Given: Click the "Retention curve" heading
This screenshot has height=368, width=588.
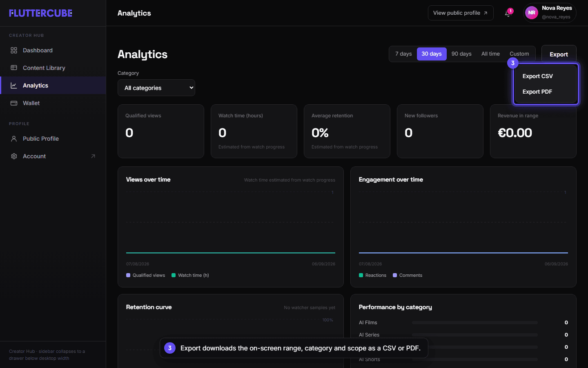Looking at the screenshot, I should (x=149, y=307).
